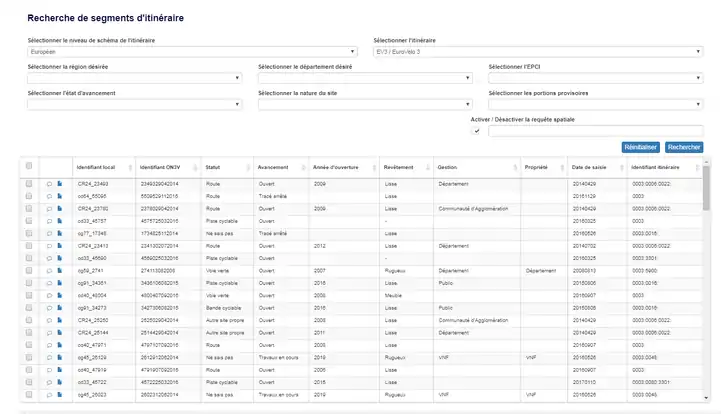Open the itinerary schema level dropdown

point(192,51)
